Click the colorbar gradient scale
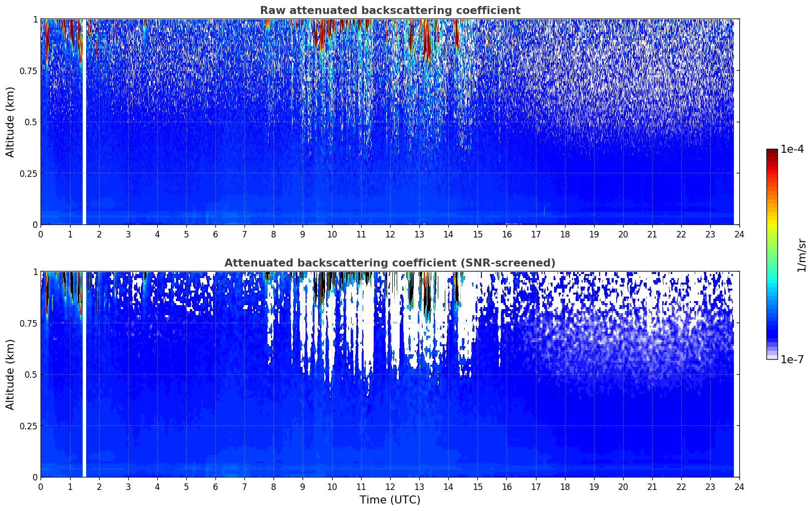812x511 pixels. 772,254
